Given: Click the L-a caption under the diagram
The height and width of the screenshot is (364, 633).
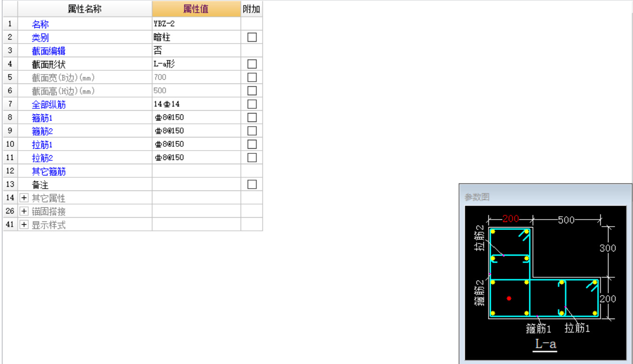Looking at the screenshot, I should coord(546,344).
